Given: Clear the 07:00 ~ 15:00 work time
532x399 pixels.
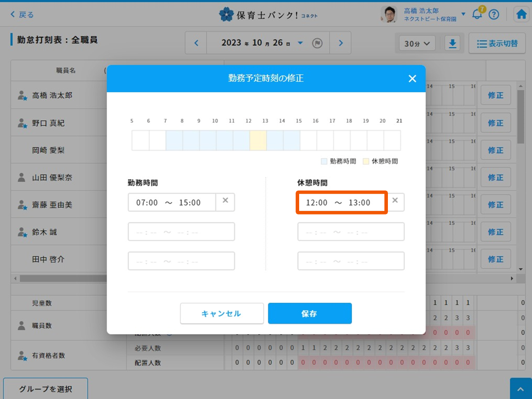Looking at the screenshot, I should pos(225,200).
